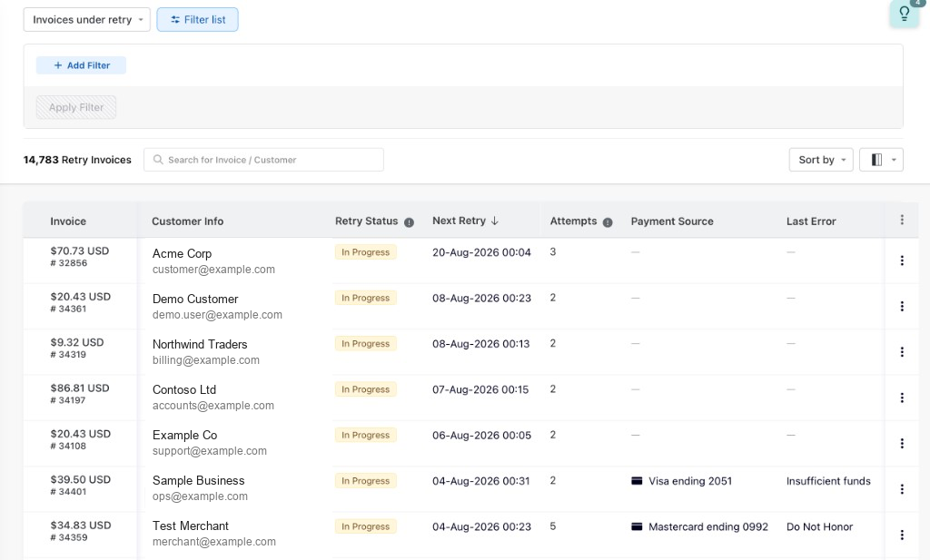Open the Northwind Traders customer

point(200,344)
